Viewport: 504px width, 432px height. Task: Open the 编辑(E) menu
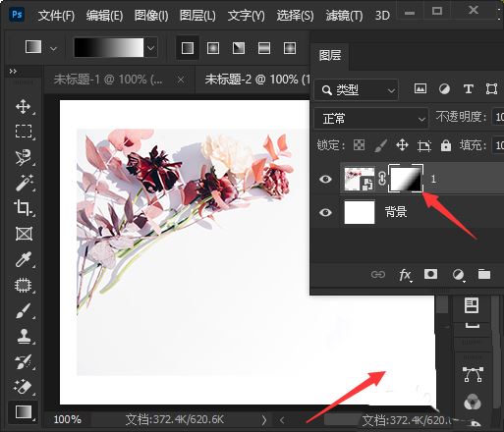[x=104, y=16]
